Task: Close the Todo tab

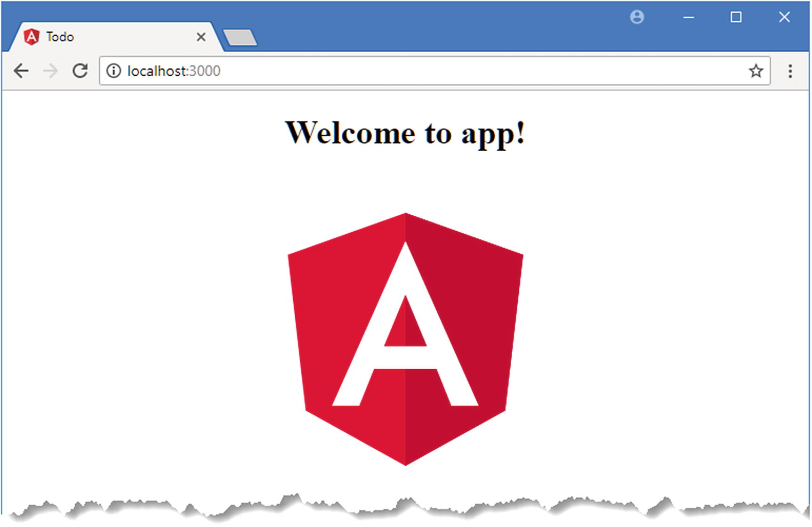Action: [201, 37]
